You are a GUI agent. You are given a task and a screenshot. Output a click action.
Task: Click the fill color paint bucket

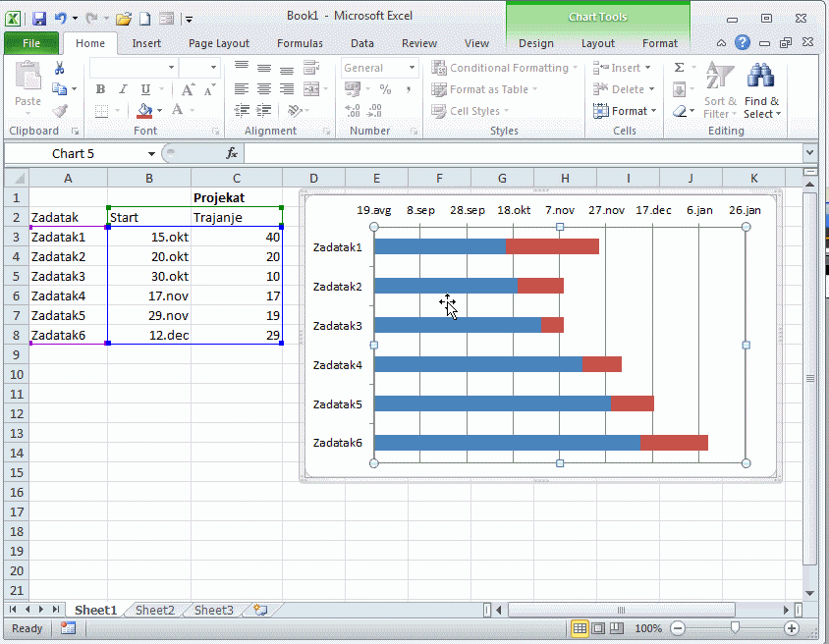coord(144,111)
